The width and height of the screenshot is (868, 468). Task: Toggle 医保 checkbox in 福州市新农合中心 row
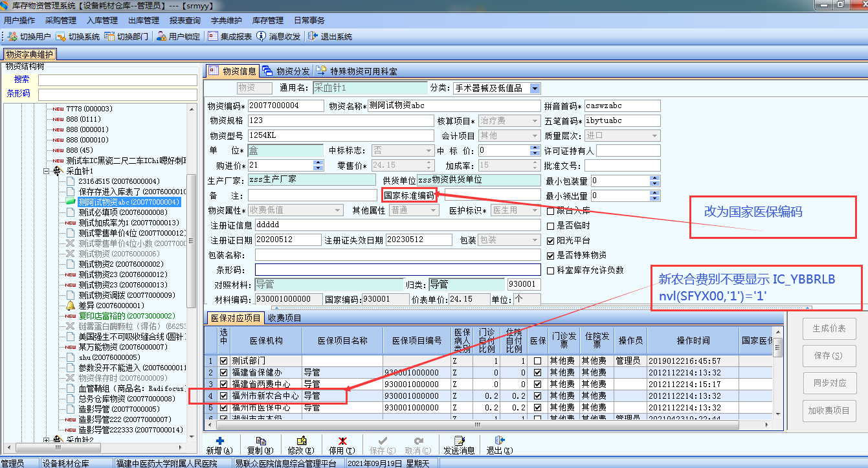click(537, 396)
